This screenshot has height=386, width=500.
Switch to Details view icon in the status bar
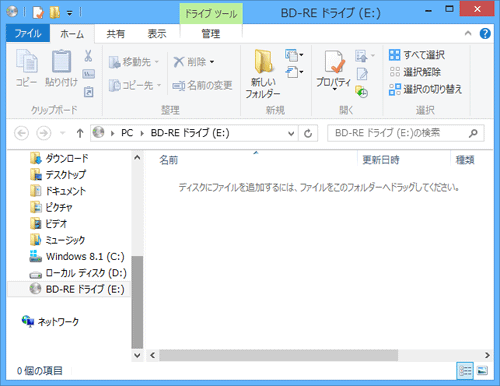(465, 370)
